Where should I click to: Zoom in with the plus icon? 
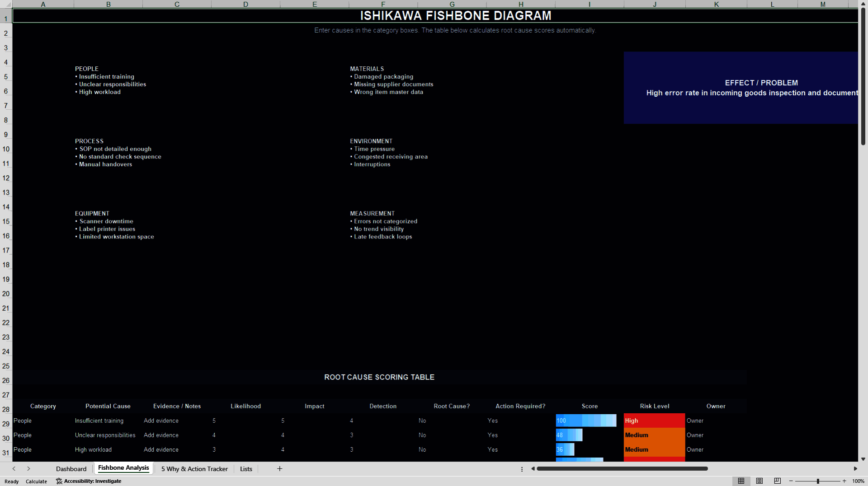844,481
